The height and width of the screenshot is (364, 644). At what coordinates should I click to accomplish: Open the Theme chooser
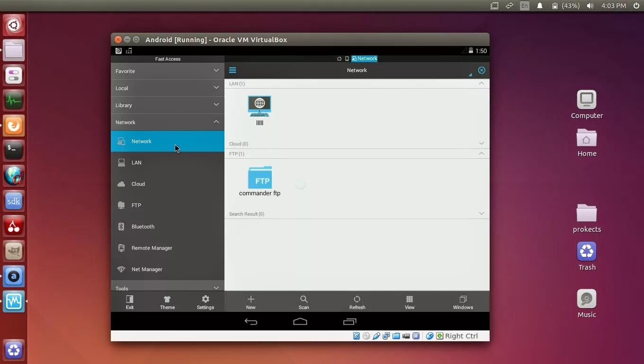tap(167, 302)
